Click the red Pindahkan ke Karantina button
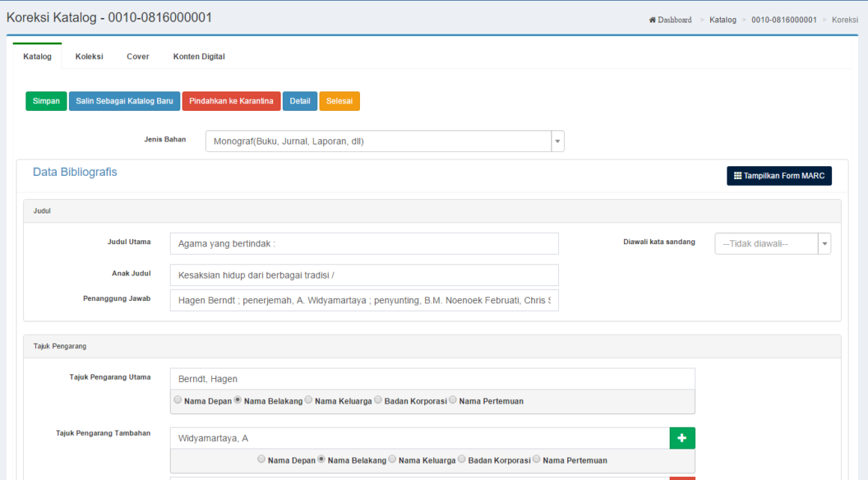 pyautogui.click(x=231, y=101)
